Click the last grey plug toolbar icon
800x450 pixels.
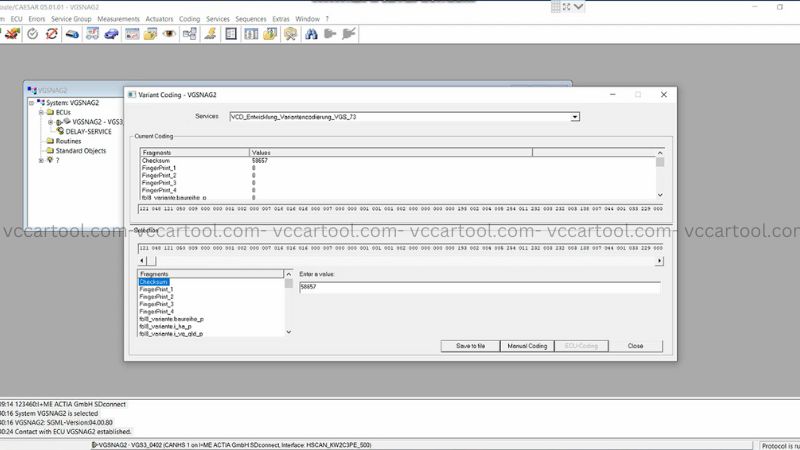tap(349, 34)
